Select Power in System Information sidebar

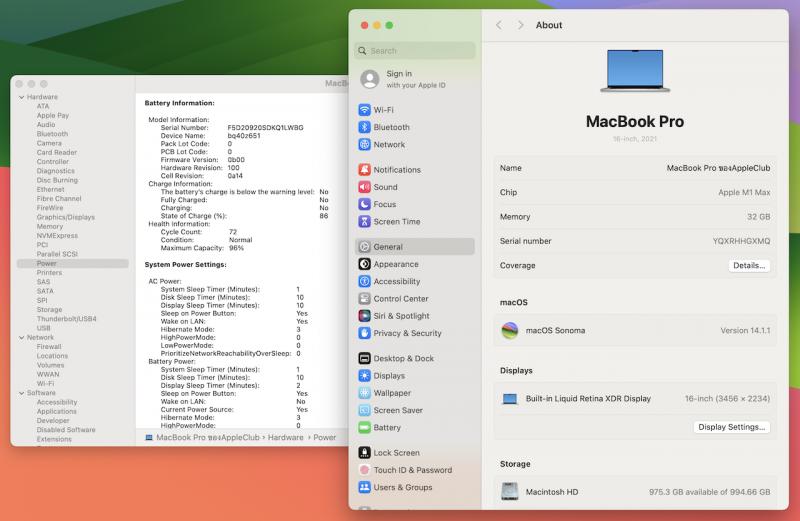pyautogui.click(x=73, y=263)
